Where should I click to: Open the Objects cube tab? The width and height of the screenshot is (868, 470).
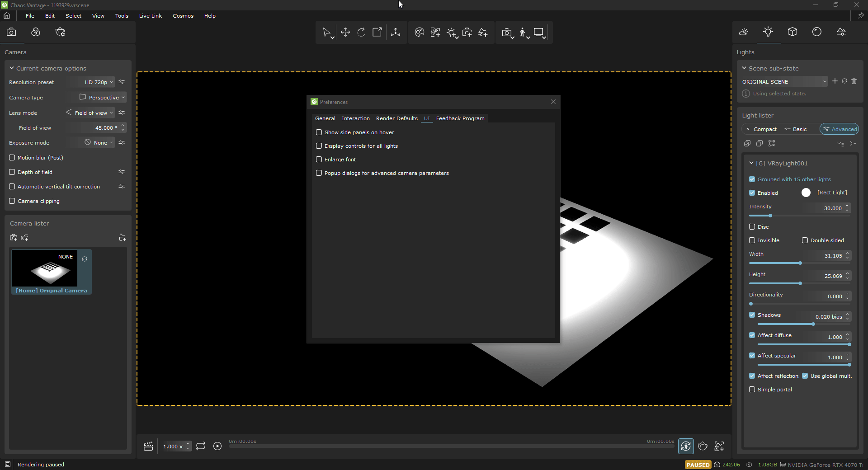[793, 32]
